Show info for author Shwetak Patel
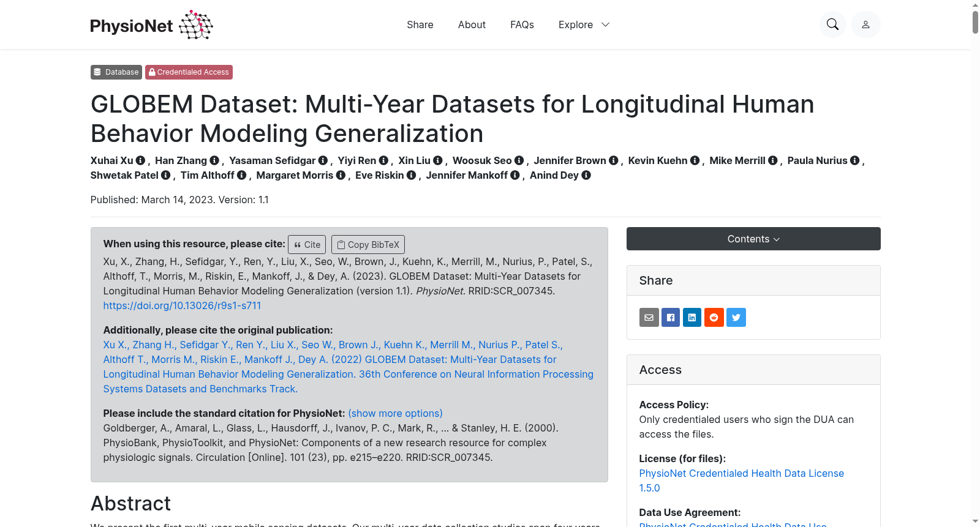 pos(165,175)
